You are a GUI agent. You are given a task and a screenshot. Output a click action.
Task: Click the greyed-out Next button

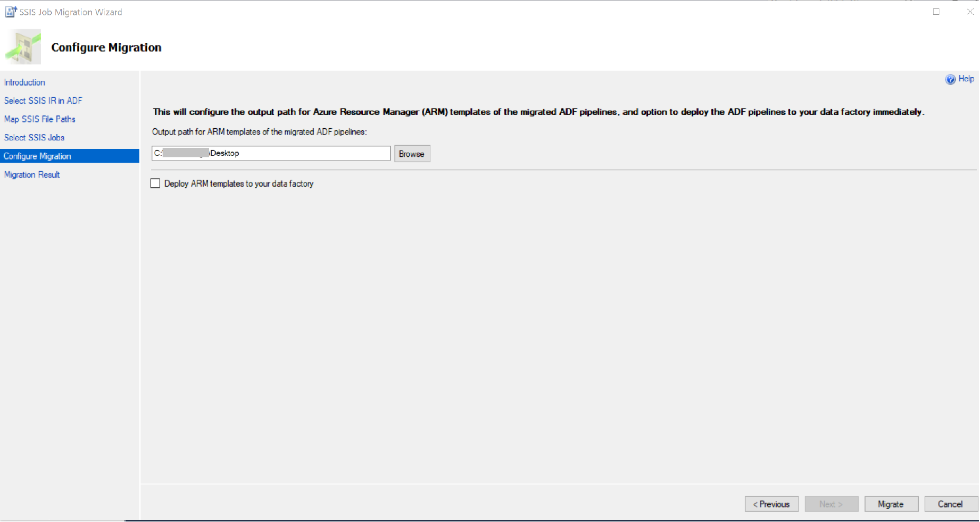point(832,505)
